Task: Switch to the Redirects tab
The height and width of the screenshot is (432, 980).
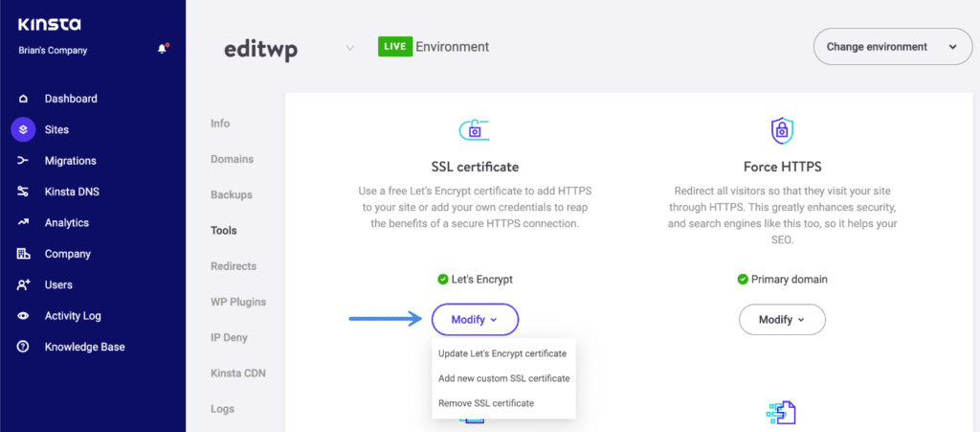Action: (234, 266)
